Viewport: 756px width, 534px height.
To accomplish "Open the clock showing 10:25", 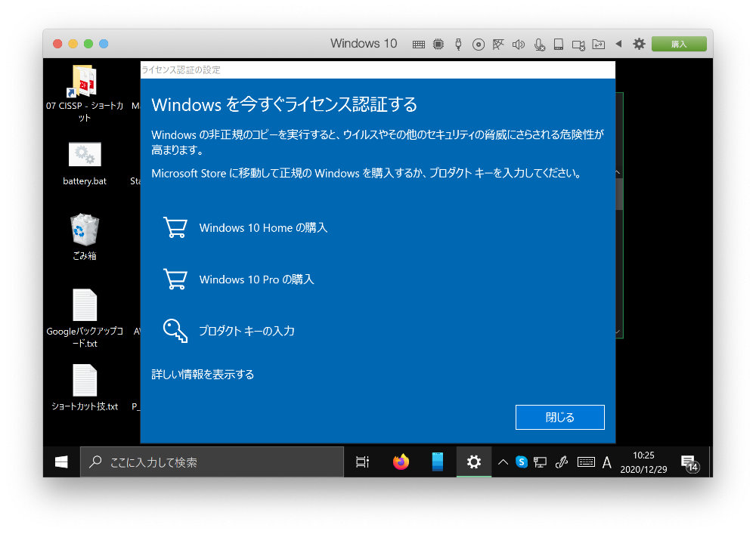I will [x=643, y=462].
